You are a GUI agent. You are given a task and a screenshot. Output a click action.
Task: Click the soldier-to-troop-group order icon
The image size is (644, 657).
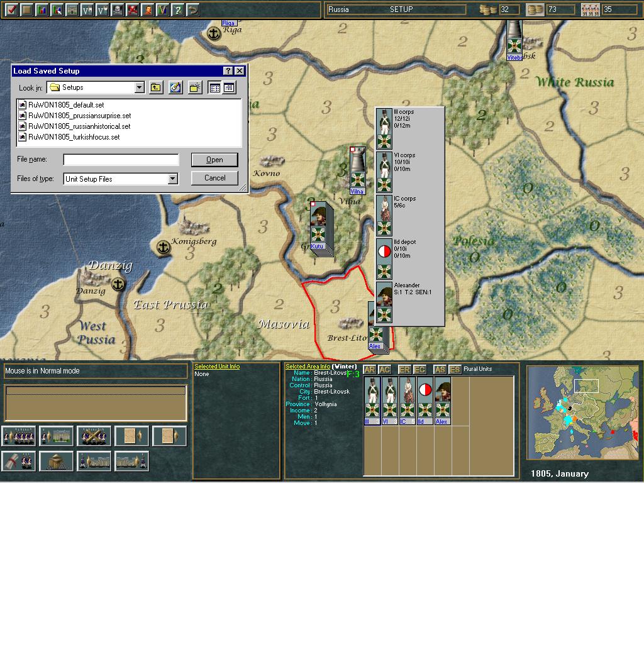[x=18, y=436]
